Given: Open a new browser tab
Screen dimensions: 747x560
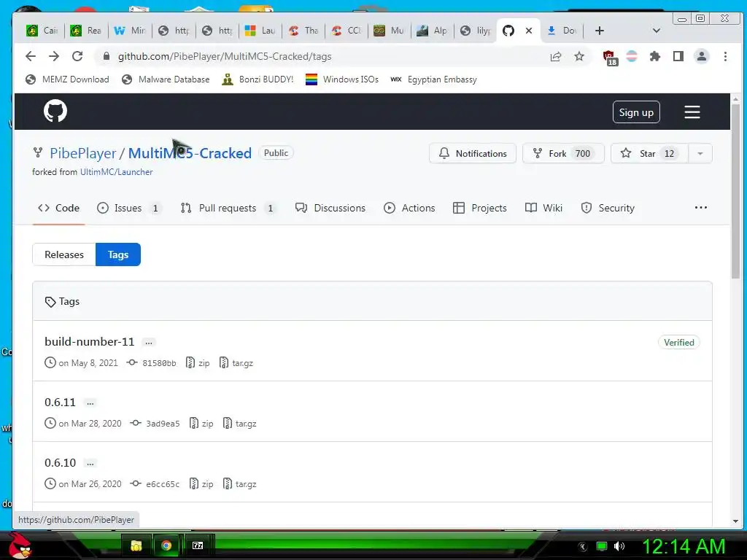Looking at the screenshot, I should coord(600,31).
